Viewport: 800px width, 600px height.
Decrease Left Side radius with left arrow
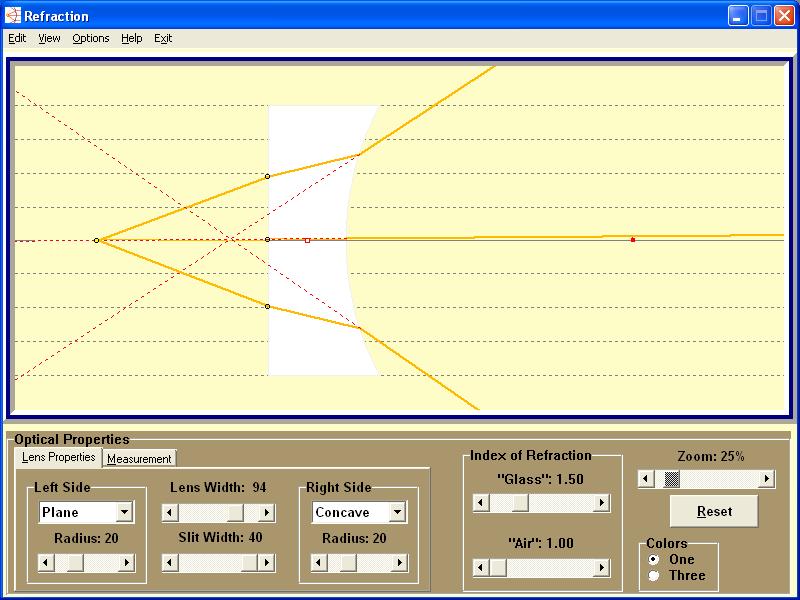tap(46, 563)
